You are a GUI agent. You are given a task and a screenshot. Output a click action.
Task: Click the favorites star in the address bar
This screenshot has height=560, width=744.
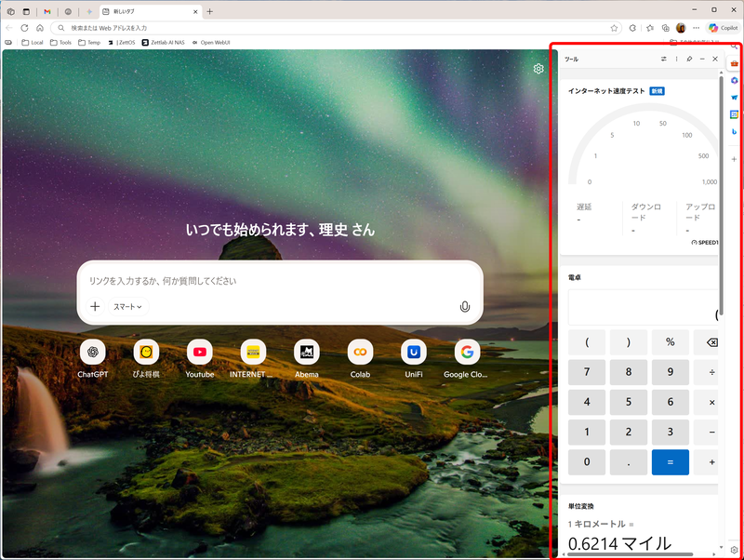pos(614,27)
